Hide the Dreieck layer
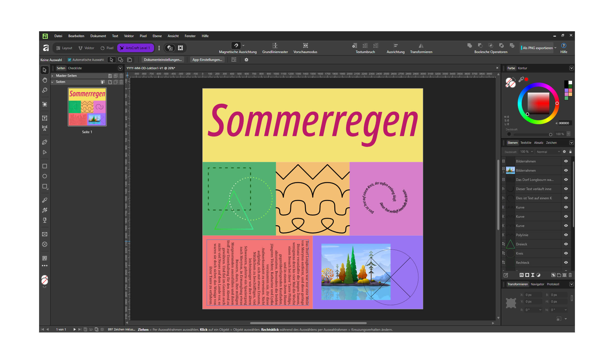The image size is (614, 364). [566, 244]
